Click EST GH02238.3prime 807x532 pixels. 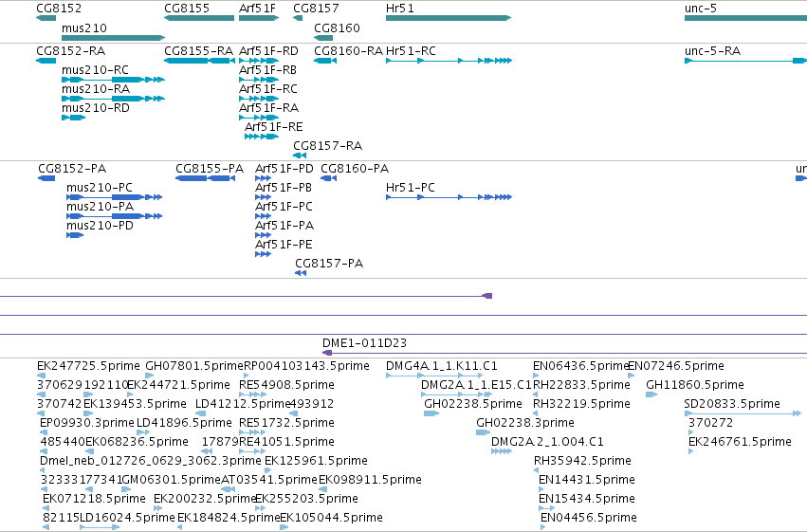pyautogui.click(x=525, y=423)
